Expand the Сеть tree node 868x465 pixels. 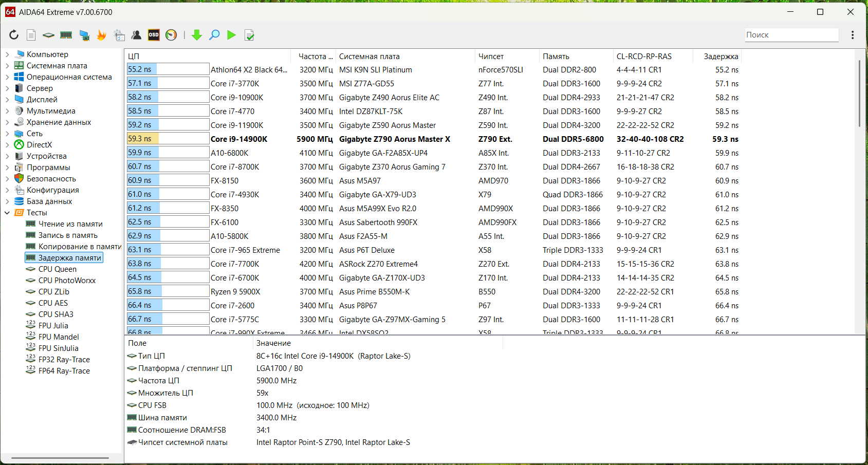click(x=7, y=134)
